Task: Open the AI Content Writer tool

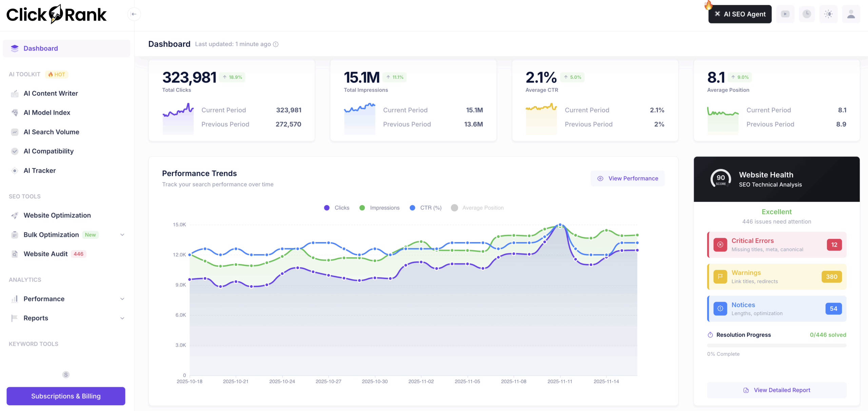Action: point(51,93)
